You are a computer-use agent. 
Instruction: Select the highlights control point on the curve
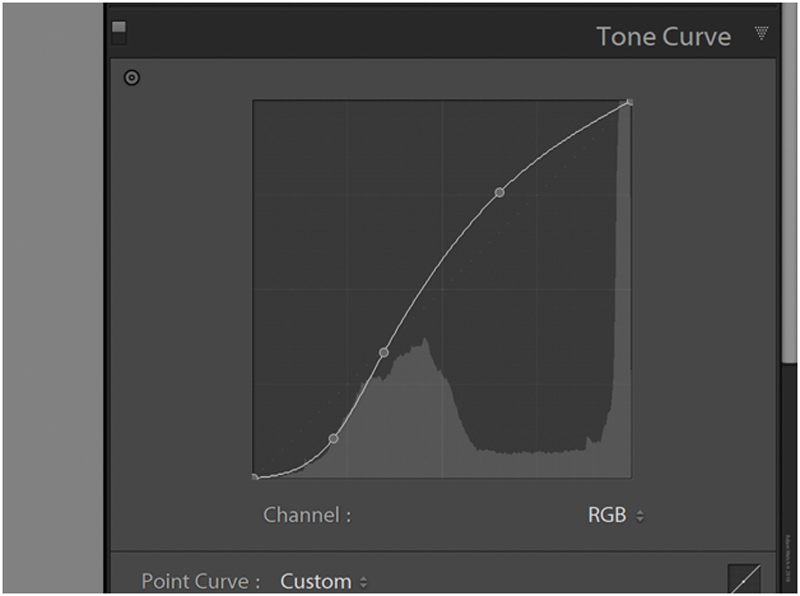pyautogui.click(x=499, y=191)
